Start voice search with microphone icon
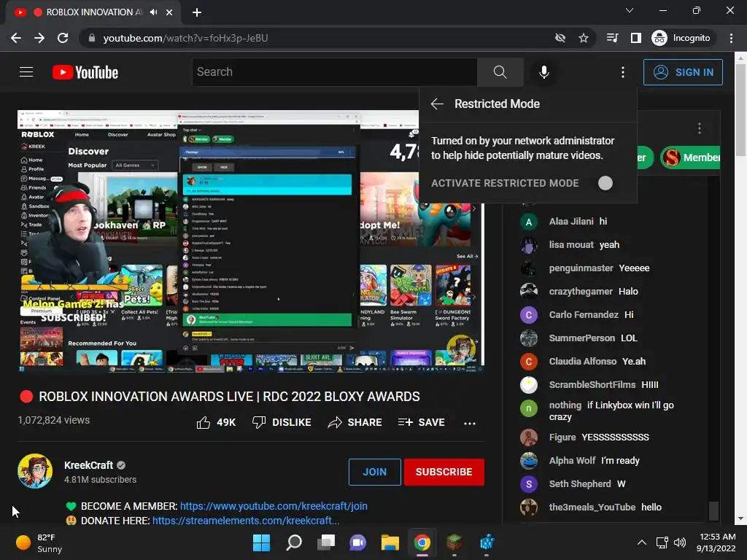Image resolution: width=747 pixels, height=560 pixels. pyautogui.click(x=543, y=72)
